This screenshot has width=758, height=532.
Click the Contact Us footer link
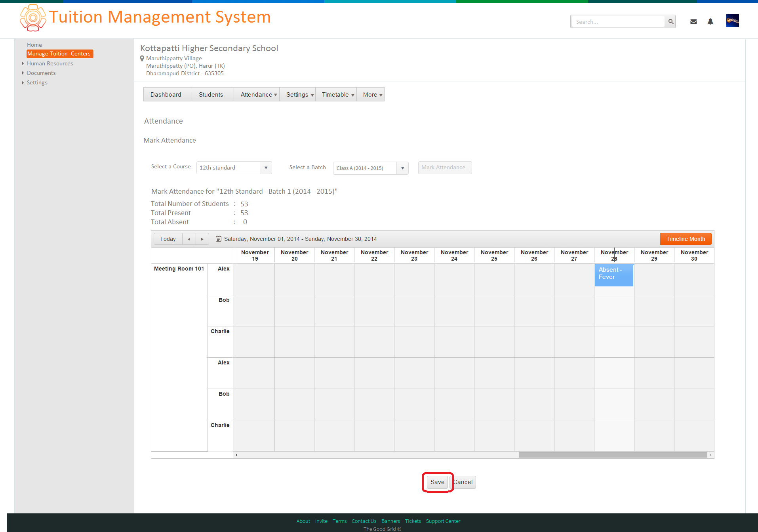click(x=364, y=521)
